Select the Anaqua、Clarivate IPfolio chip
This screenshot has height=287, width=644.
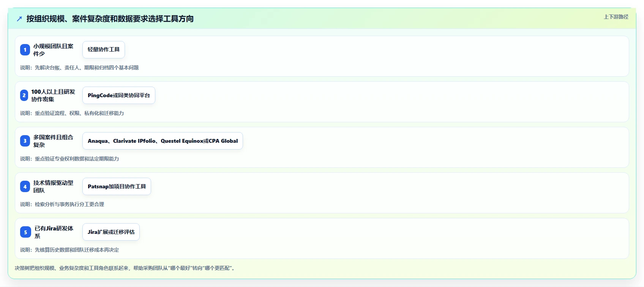163,141
